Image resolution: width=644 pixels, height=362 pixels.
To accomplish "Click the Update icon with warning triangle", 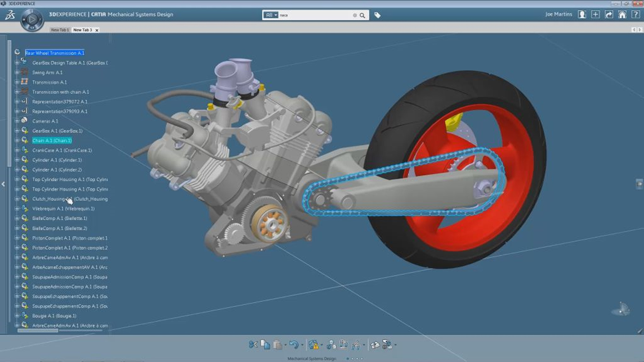I will [x=314, y=345].
